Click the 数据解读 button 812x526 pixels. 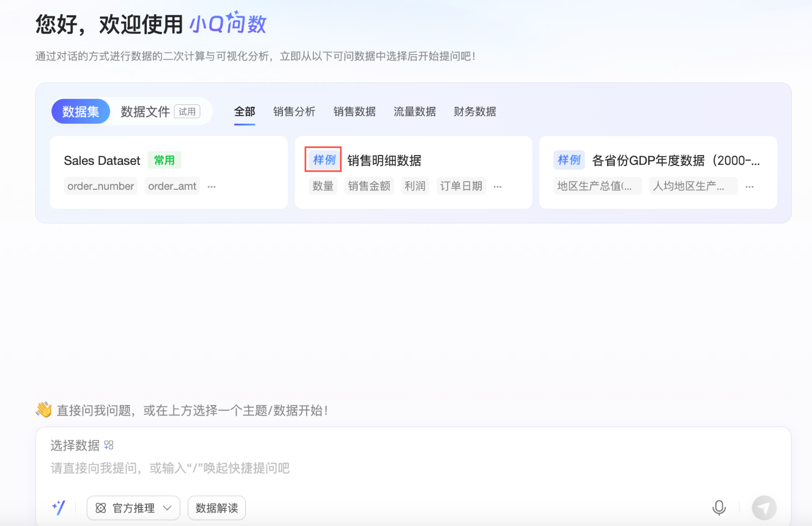tap(217, 508)
